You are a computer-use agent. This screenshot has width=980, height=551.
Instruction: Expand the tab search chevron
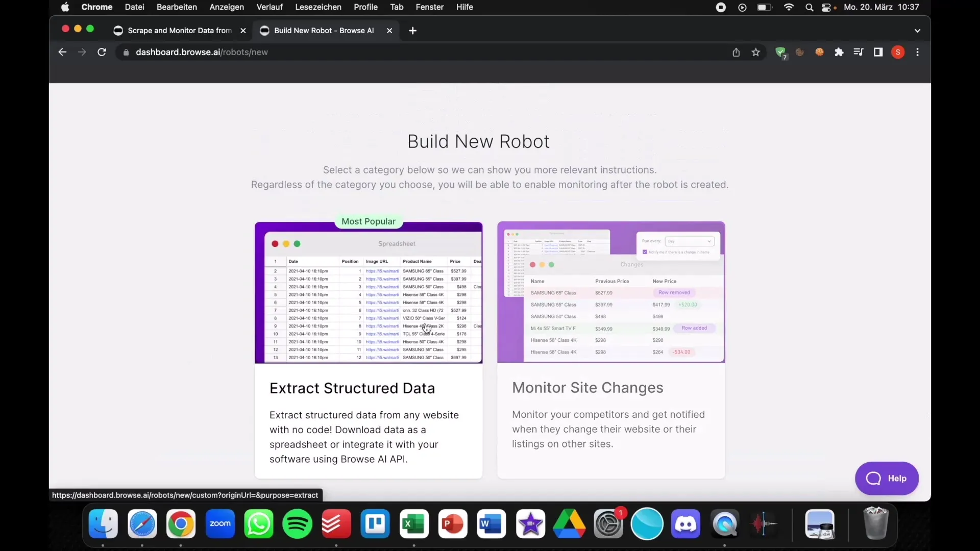pos(917,31)
